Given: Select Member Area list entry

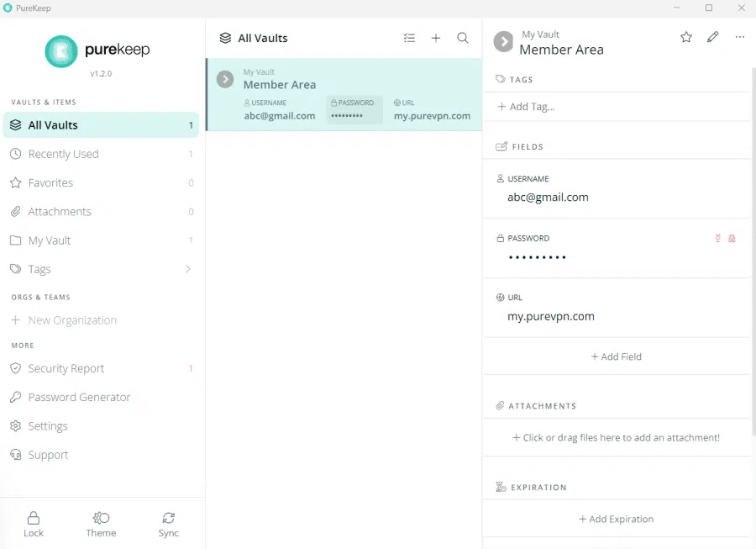Looking at the screenshot, I should 344,94.
